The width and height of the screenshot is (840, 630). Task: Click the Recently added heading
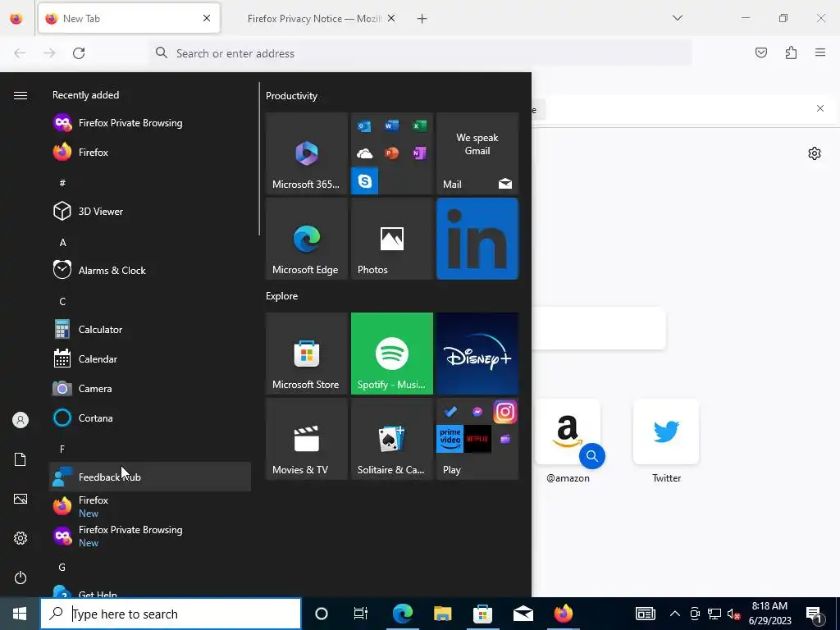(85, 95)
